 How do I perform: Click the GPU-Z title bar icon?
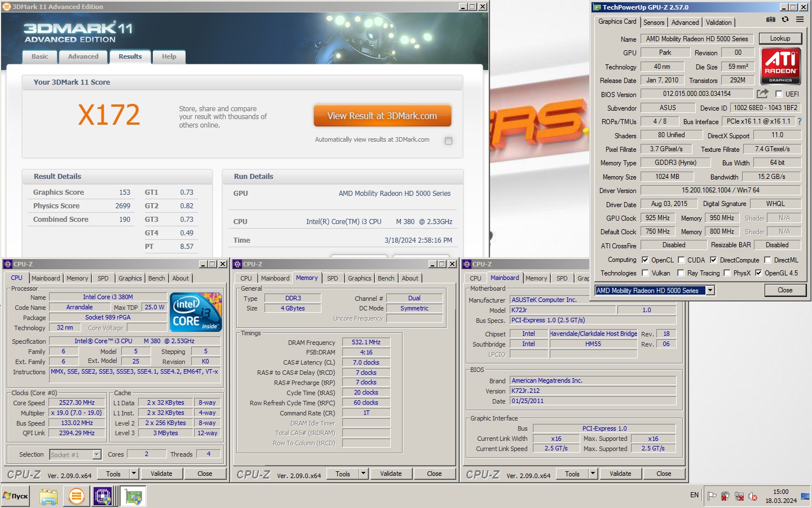[x=597, y=7]
